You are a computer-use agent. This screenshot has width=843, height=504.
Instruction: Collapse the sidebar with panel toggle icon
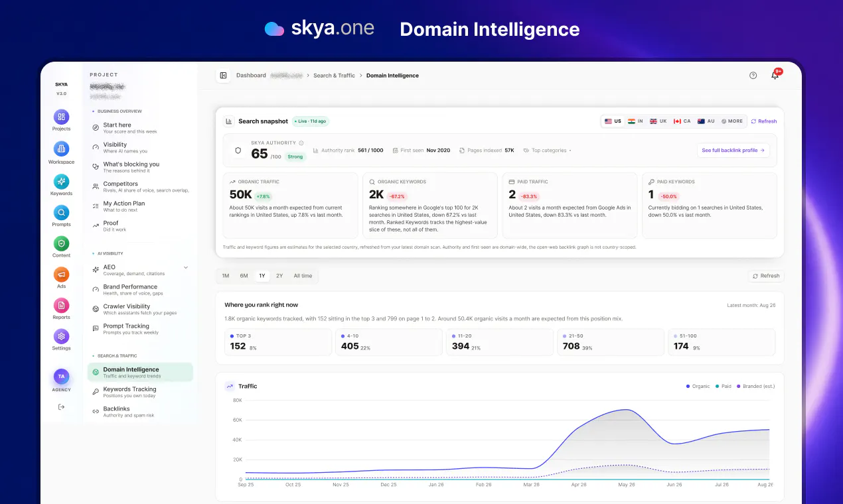[223, 76]
